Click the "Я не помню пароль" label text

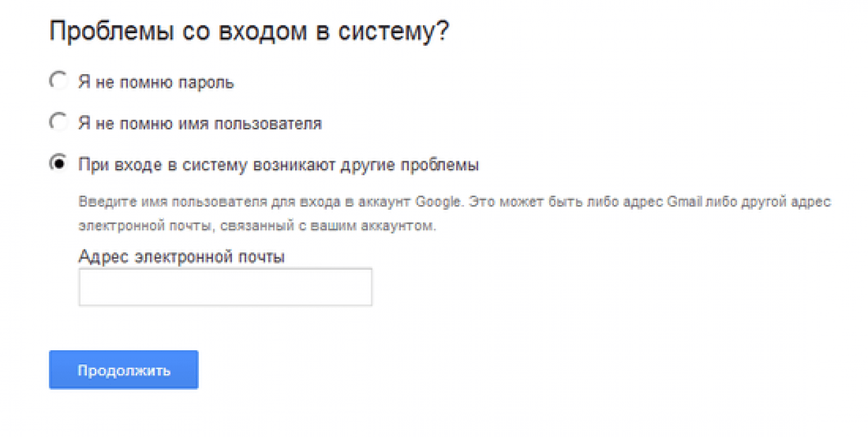point(157,83)
